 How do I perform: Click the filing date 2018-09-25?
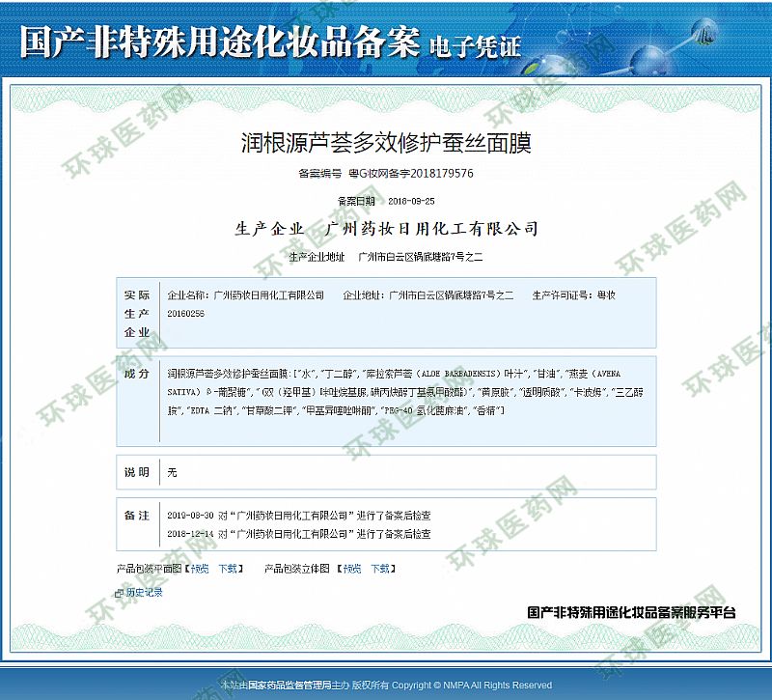(x=410, y=201)
